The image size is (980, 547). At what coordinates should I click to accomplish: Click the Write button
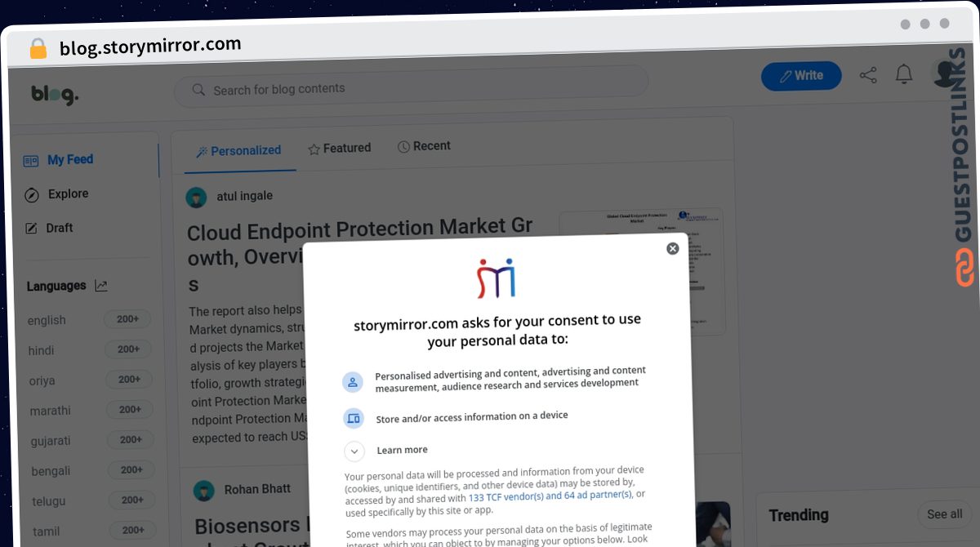click(x=801, y=76)
